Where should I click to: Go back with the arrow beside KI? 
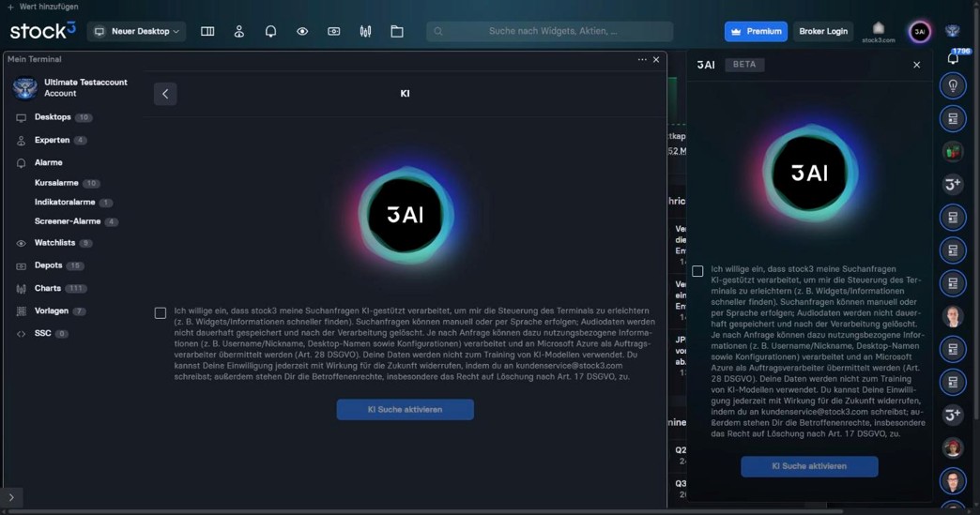[x=165, y=94]
